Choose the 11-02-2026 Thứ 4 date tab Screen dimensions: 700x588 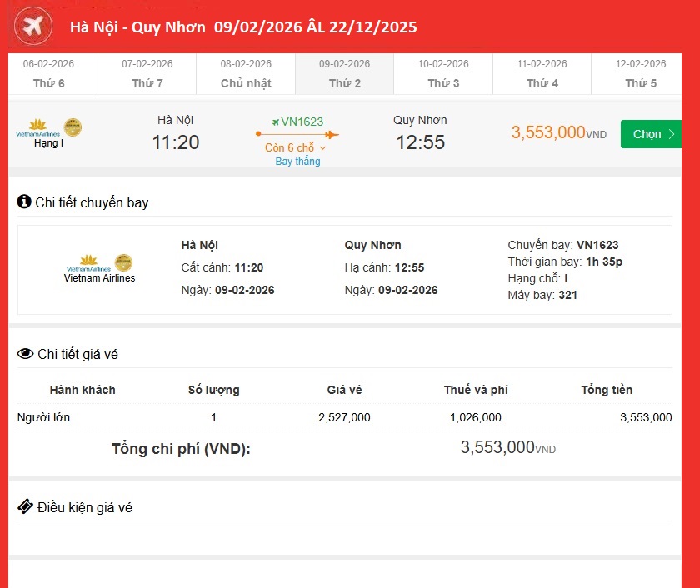[x=542, y=73]
